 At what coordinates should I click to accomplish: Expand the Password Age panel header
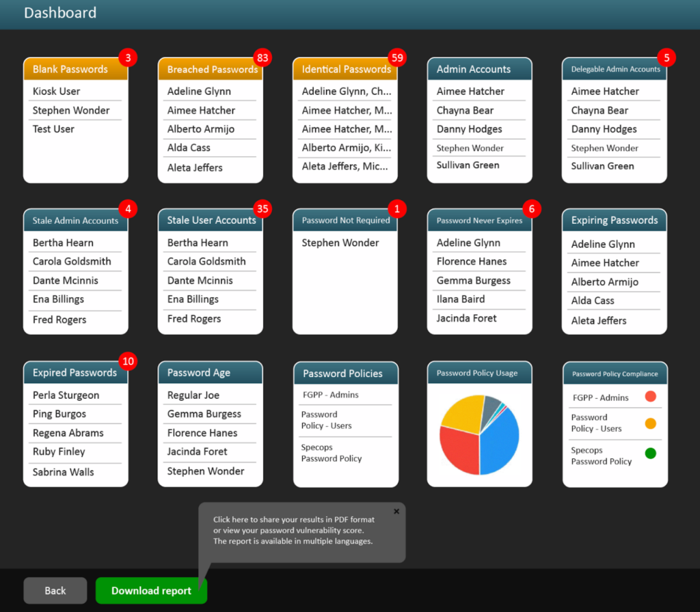[210, 373]
